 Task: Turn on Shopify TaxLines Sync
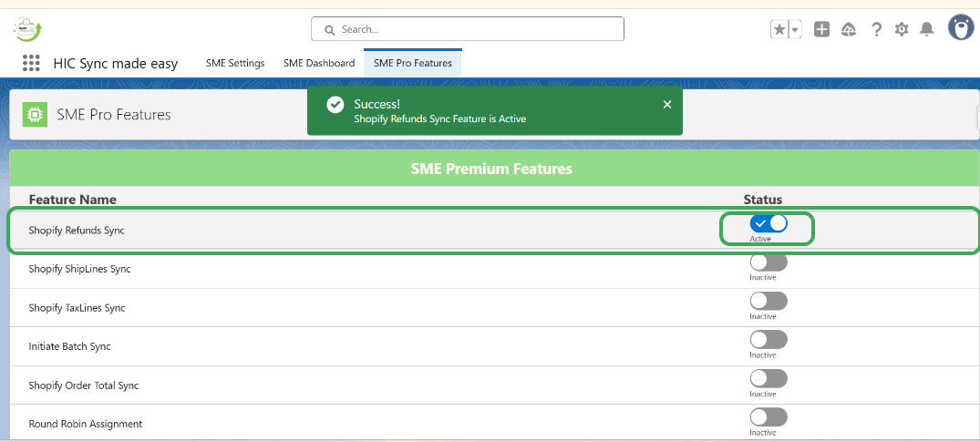click(768, 301)
